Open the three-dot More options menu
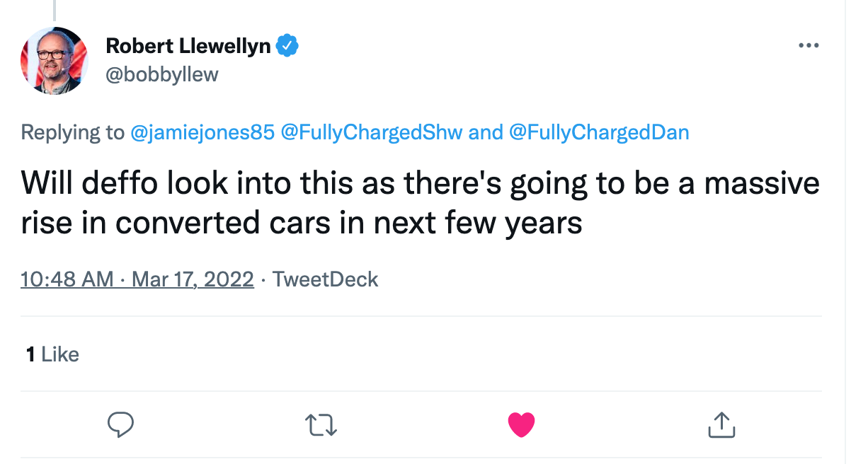 click(808, 46)
